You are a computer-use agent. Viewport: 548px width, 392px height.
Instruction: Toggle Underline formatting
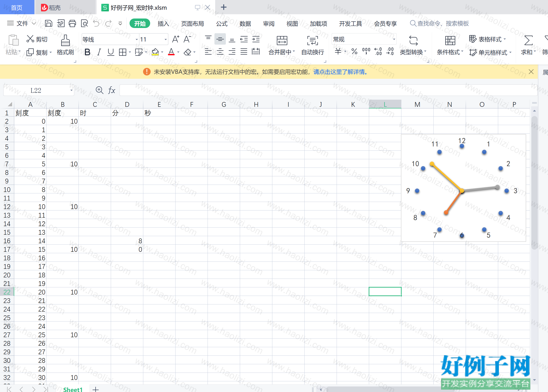tap(111, 52)
